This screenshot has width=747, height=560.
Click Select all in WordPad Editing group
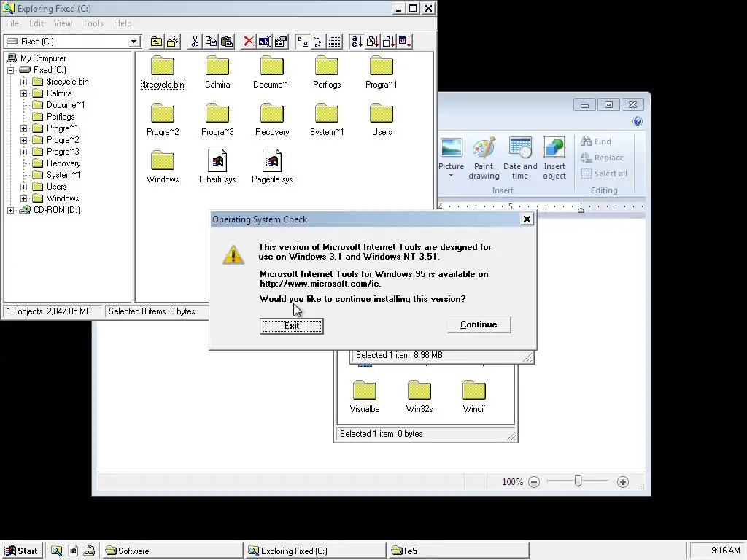tap(604, 174)
